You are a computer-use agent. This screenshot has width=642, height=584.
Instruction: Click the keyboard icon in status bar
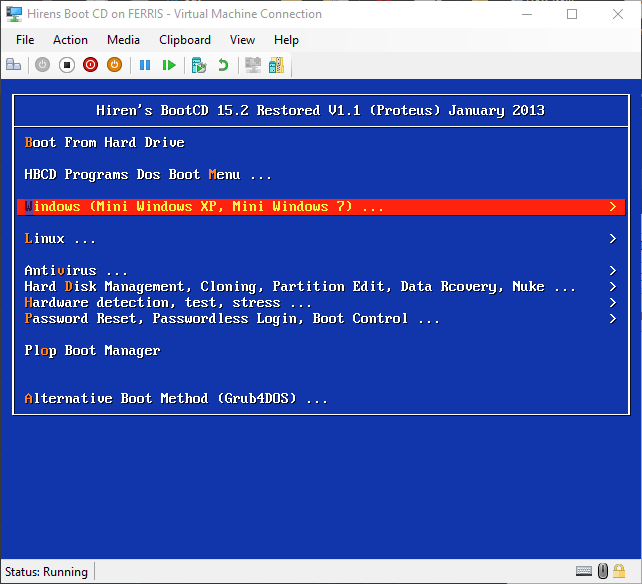pyautogui.click(x=584, y=570)
